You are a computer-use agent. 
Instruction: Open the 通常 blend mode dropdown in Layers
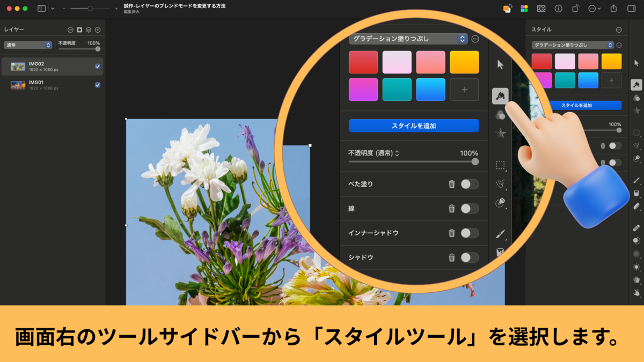28,45
